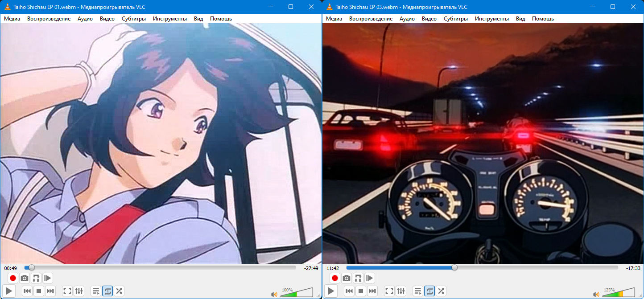Toggle shuffle in EP 01 window

(x=119, y=291)
